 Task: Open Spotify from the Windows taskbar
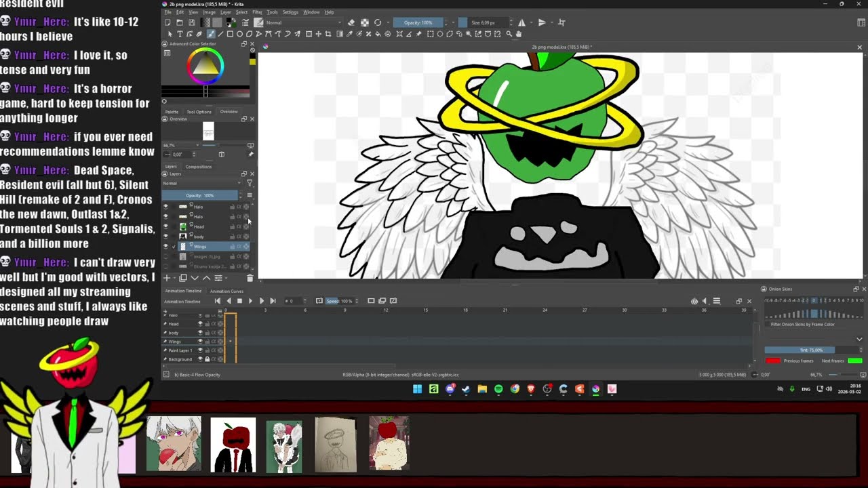click(x=498, y=389)
